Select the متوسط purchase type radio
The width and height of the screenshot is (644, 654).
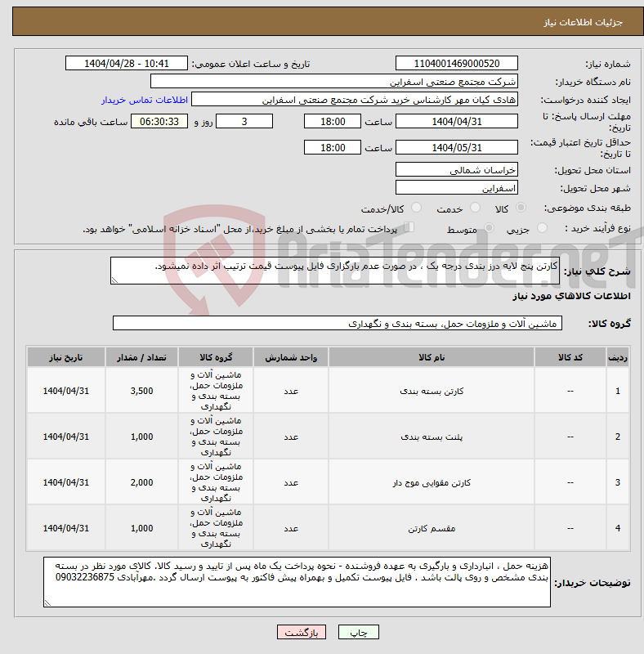point(489,228)
